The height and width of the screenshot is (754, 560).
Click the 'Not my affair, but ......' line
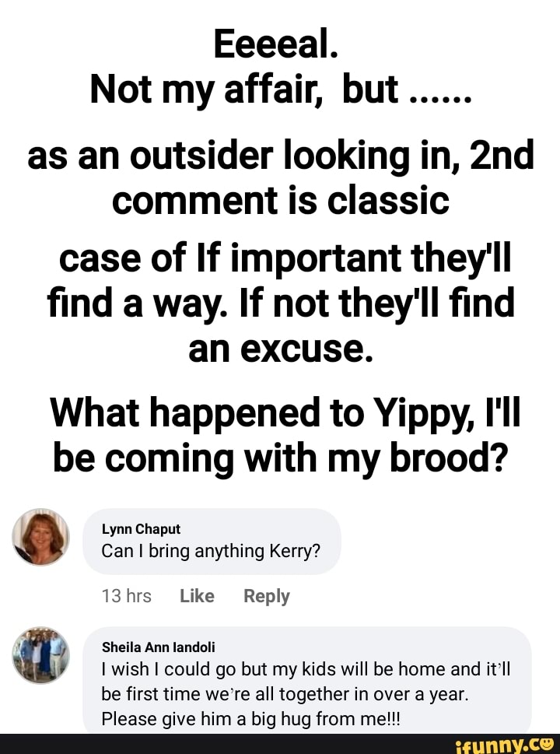coord(279,91)
